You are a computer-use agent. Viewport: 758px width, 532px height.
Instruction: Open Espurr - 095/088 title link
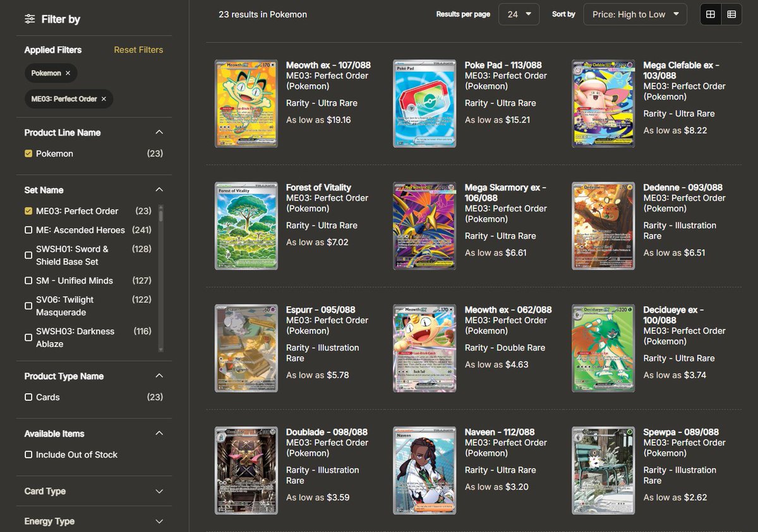point(321,310)
